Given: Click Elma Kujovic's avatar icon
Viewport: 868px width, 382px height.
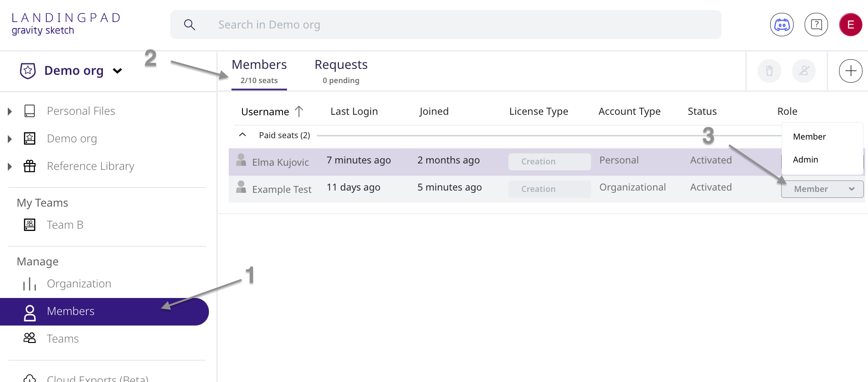Looking at the screenshot, I should [241, 160].
